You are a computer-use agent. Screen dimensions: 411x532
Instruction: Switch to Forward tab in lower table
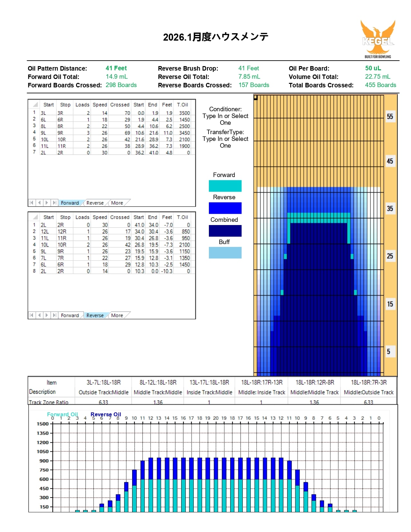point(70,315)
